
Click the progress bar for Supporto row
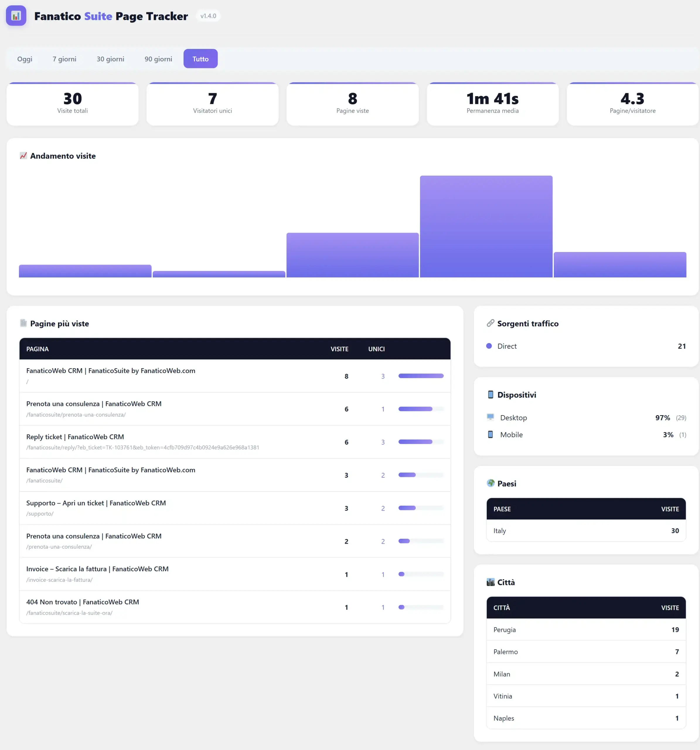421,508
